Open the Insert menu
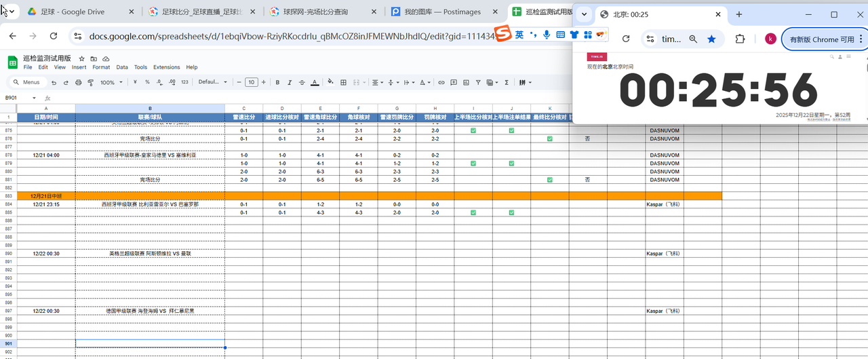 pos(79,67)
